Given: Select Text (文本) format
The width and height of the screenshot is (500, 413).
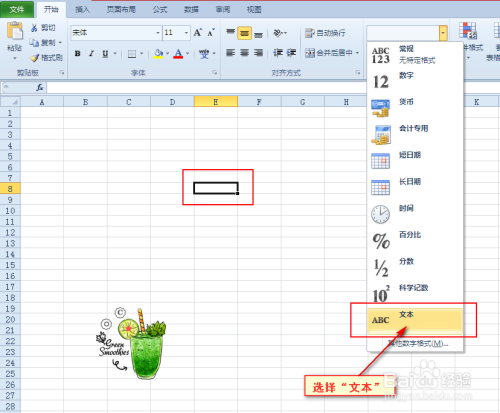Looking at the screenshot, I should (x=415, y=320).
